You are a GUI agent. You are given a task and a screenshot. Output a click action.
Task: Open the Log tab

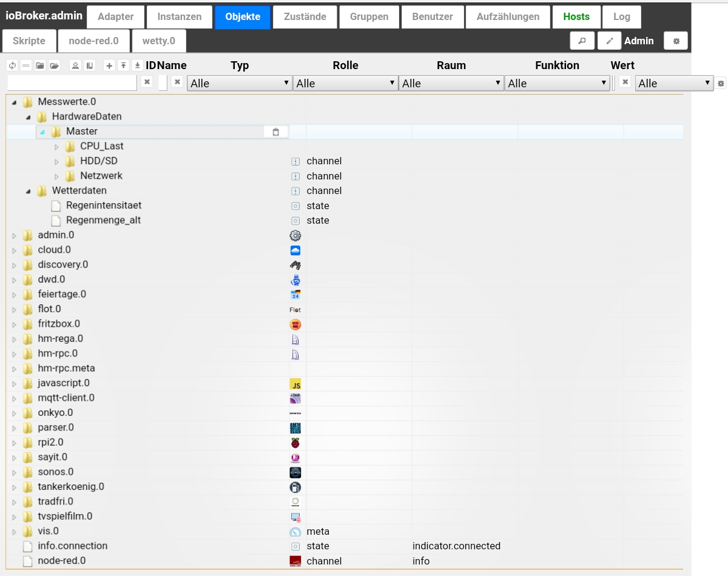coord(622,17)
